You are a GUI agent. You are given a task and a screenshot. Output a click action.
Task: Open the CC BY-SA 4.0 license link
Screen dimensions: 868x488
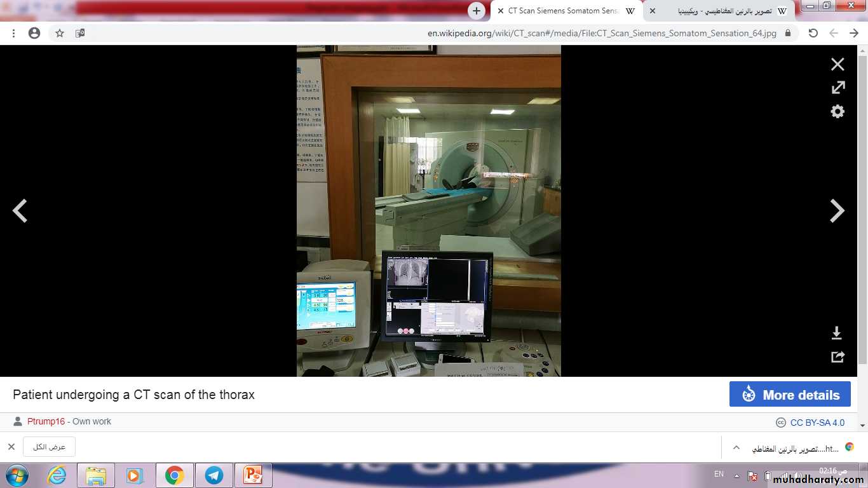coord(817,423)
